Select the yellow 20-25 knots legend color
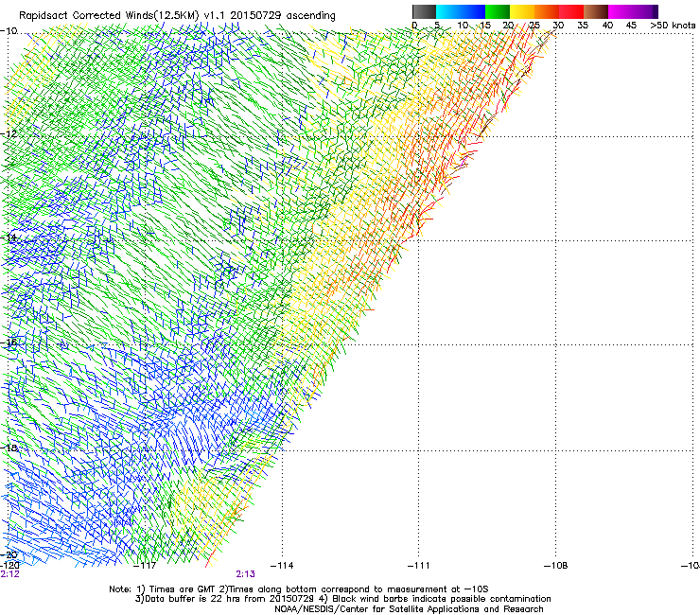Screen dimensions: 700x615 pyautogui.click(x=522, y=11)
